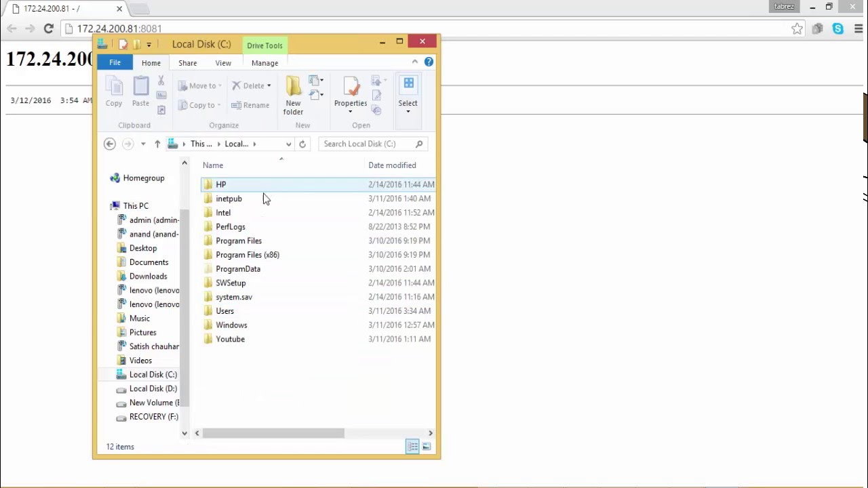Click the Paste clipboard icon

pyautogui.click(x=140, y=86)
